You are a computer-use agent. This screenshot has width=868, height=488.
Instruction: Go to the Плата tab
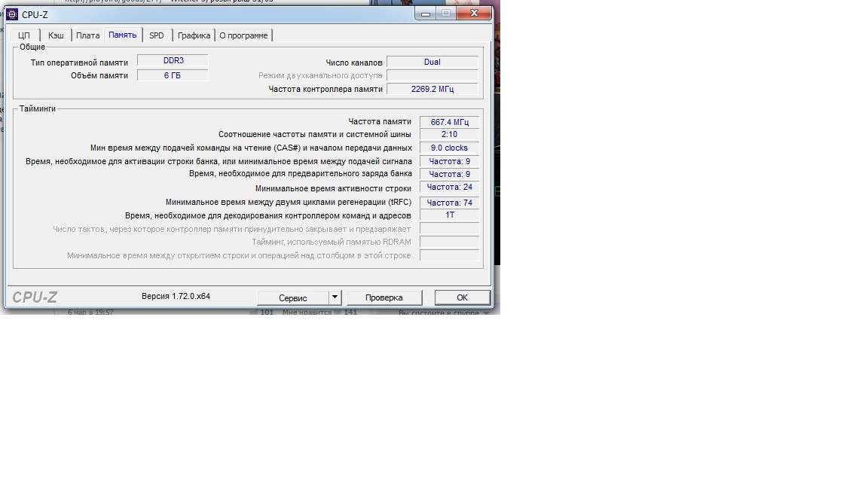(87, 35)
